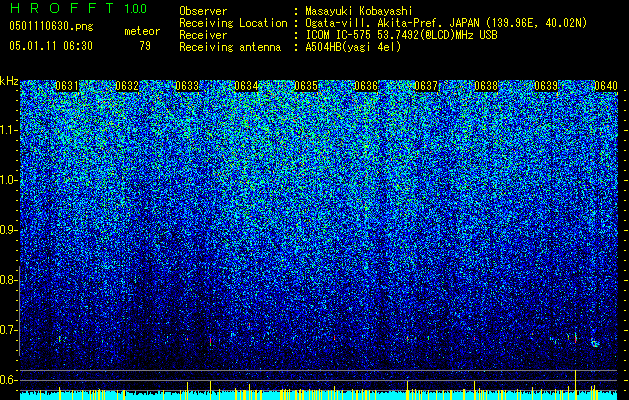Image resolution: width=629 pixels, height=400 pixels.
Task: Click the kHz axis unit label
Action: (9, 81)
